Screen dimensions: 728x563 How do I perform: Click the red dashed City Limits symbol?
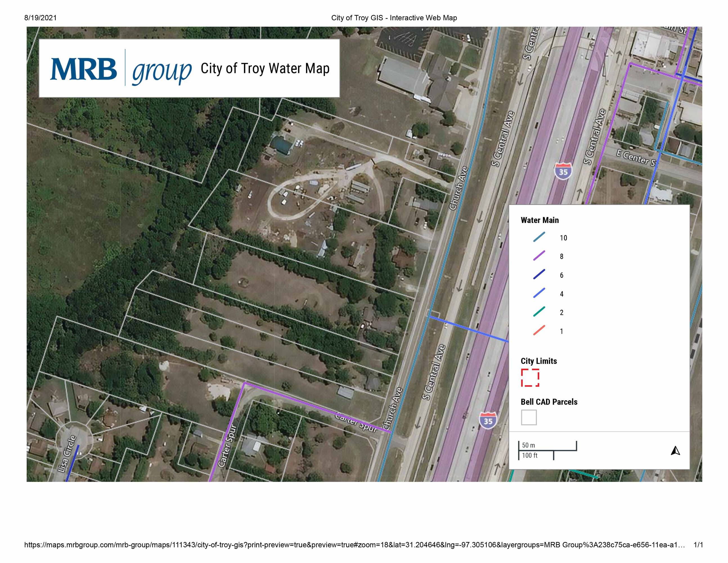coord(530,378)
